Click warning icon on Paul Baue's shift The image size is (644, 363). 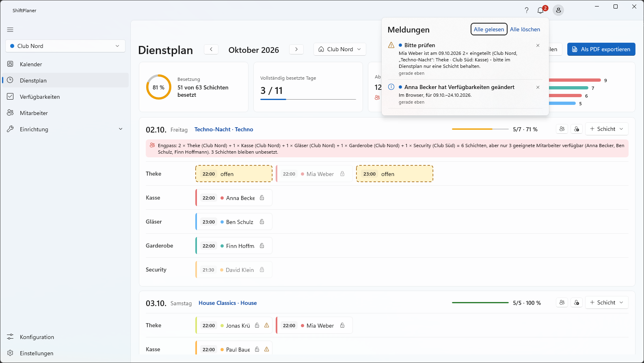point(267,350)
